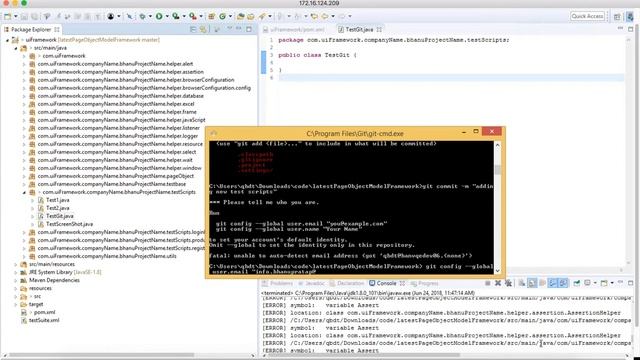Select TestGit.java in Package Explorer
Screen dimensions: 640x360
tap(60, 216)
